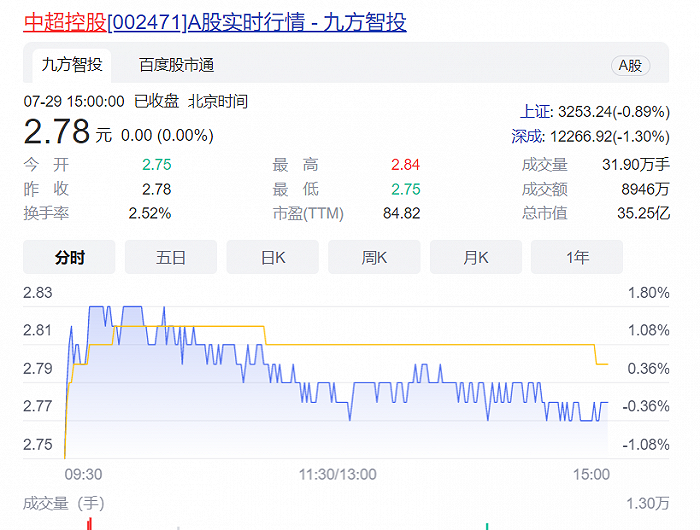Select the 日K chart view
The height and width of the screenshot is (530, 700).
[x=273, y=257]
